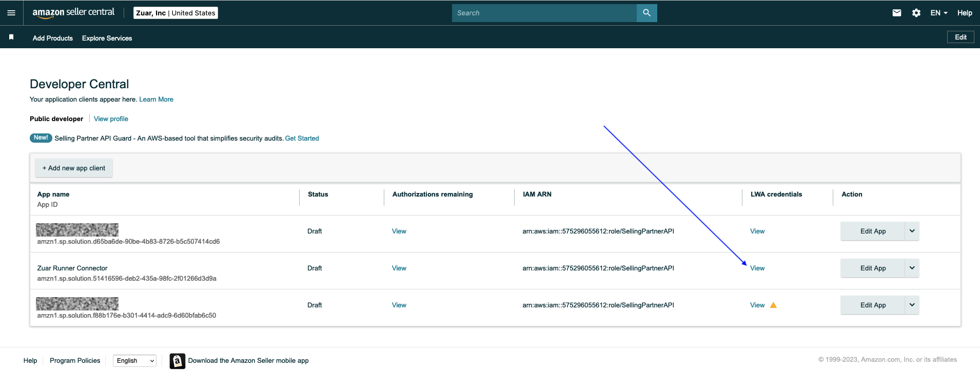Open the hamburger navigation menu
This screenshot has height=370, width=980.
pyautogui.click(x=11, y=13)
